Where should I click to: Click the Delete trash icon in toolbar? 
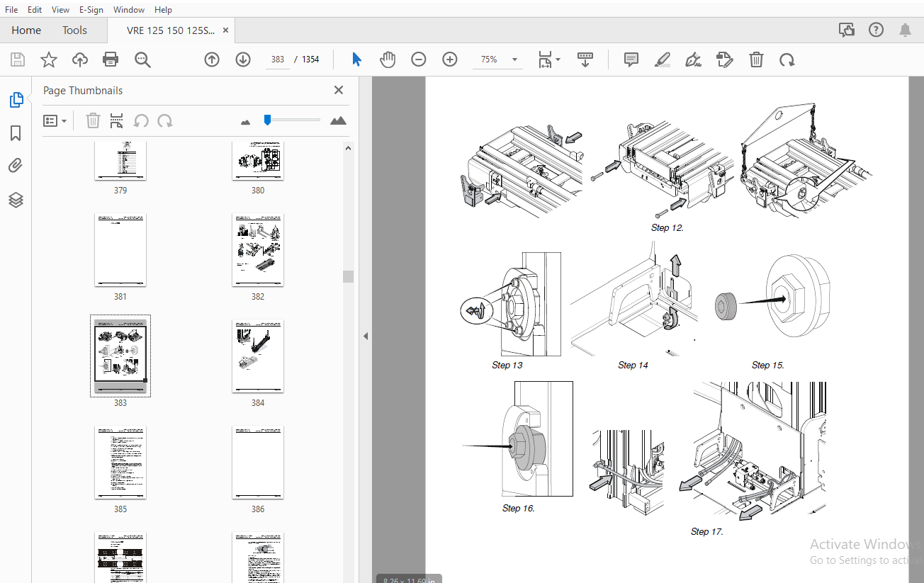coord(756,60)
